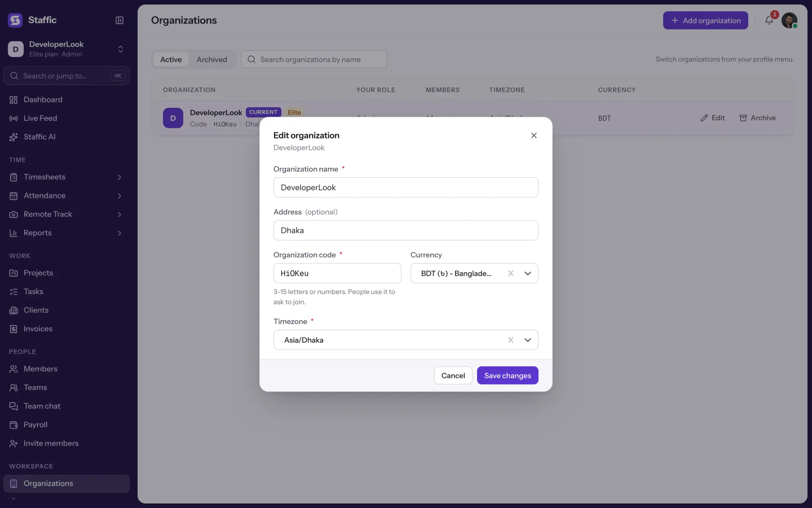Click the DeveloperLook D avatar in table
Viewport: 812px width, 508px height.
click(x=173, y=118)
